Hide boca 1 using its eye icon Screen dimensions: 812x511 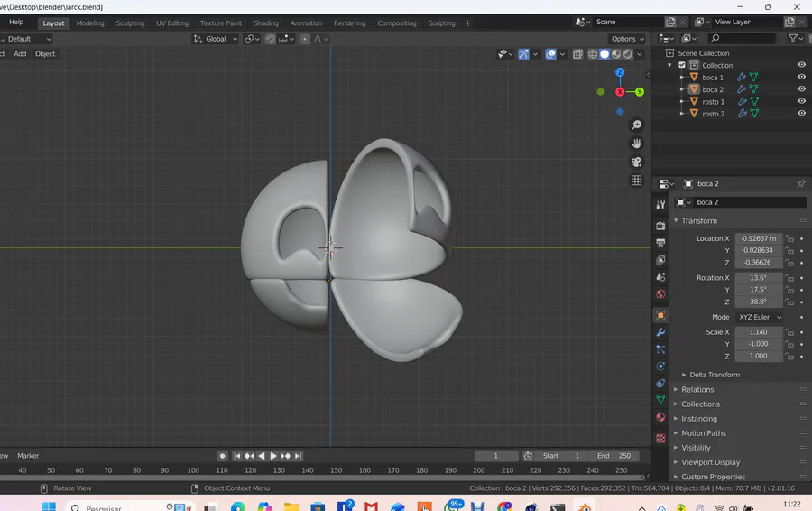[x=801, y=78]
